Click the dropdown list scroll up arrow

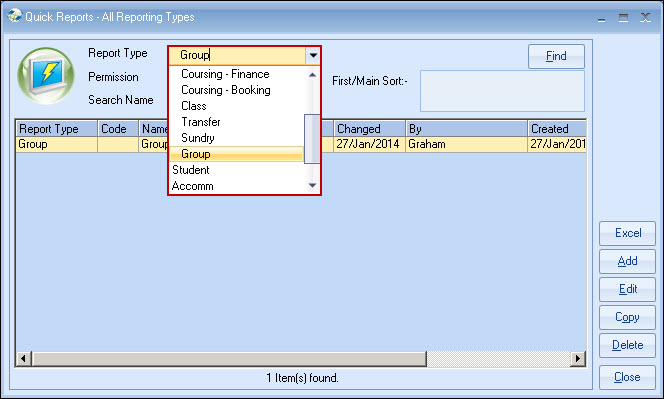point(313,75)
